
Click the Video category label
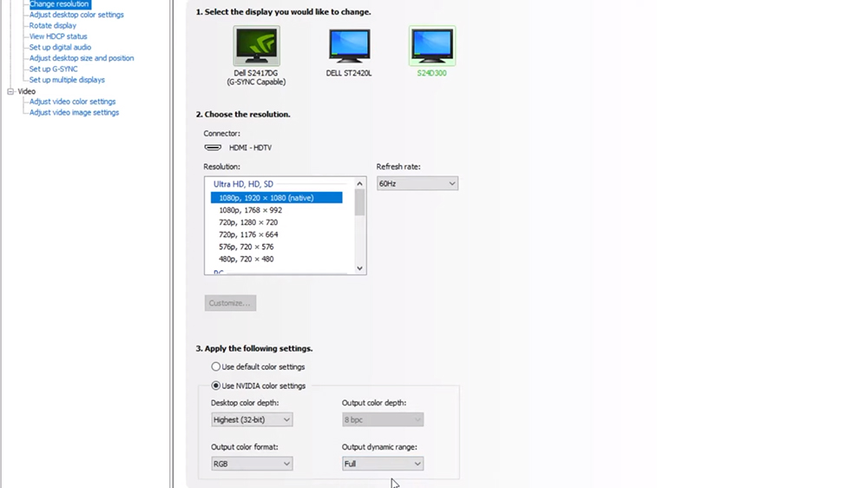click(27, 91)
